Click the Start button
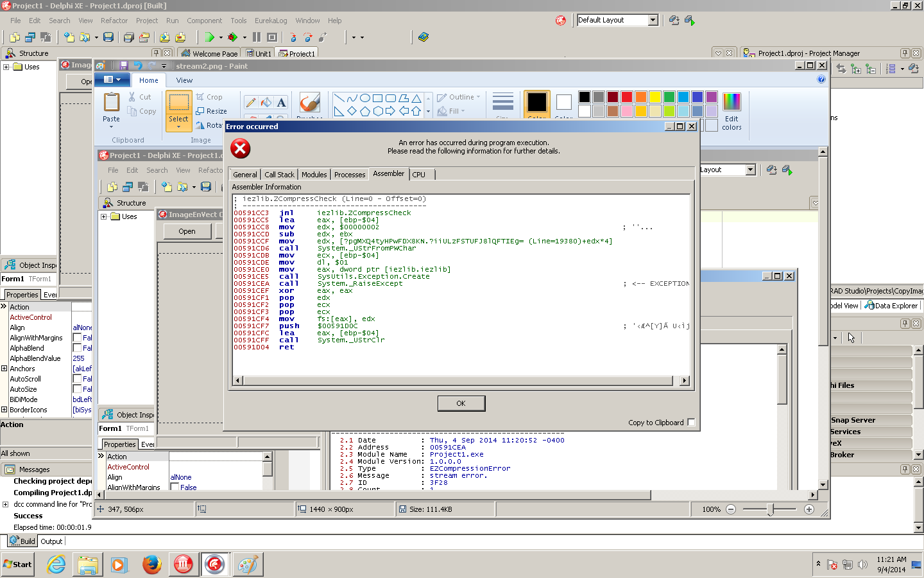 pos(18,565)
